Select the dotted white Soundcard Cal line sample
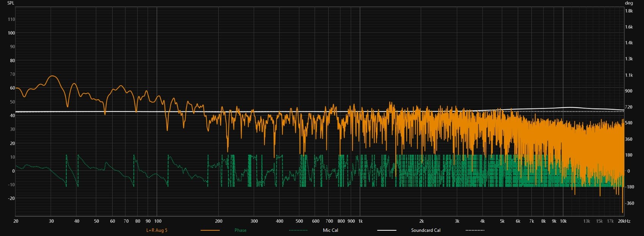The width and height of the screenshot is (644, 236). point(475,230)
